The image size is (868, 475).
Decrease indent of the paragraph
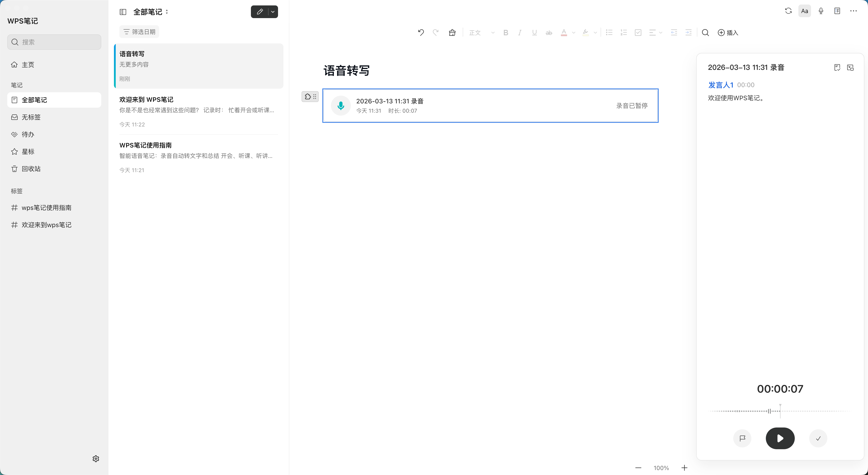click(x=674, y=32)
